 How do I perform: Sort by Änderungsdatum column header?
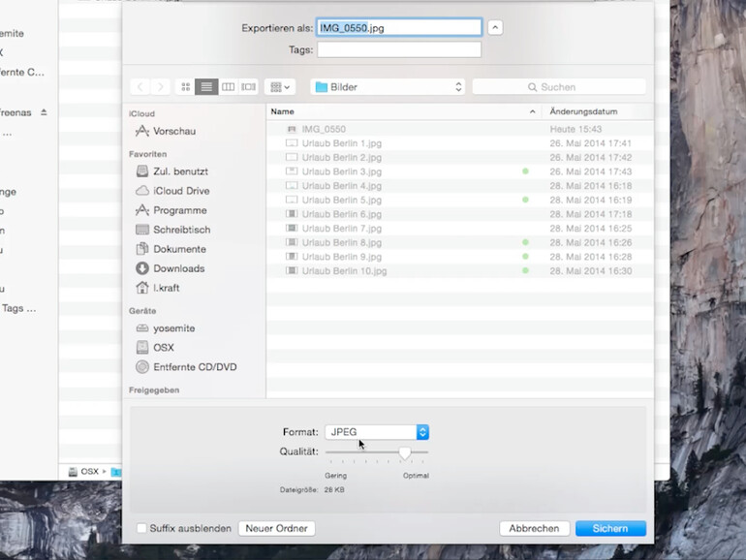583,112
